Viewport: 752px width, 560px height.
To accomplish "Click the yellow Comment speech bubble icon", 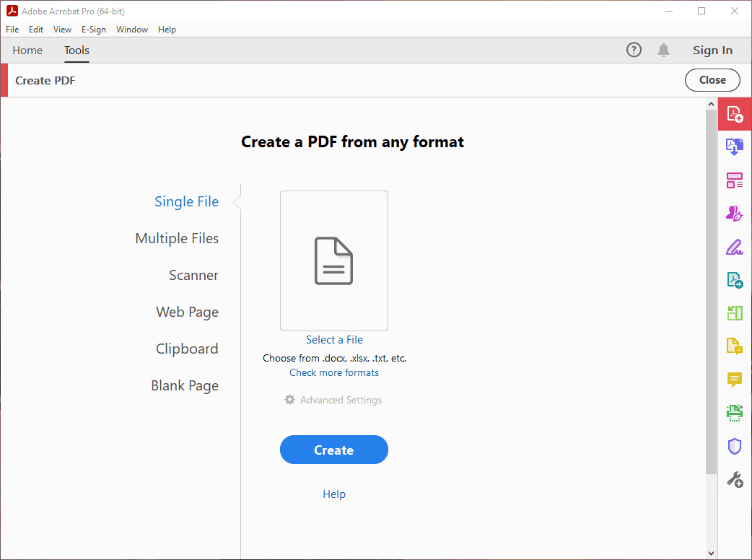I will 734,380.
